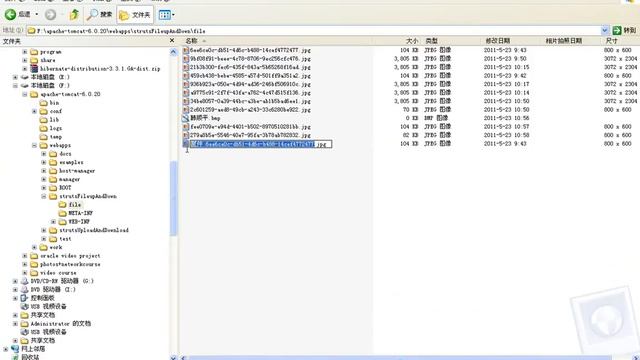
Task: Select the Control Panel (控制面板) icon
Action: pyautogui.click(x=25, y=298)
